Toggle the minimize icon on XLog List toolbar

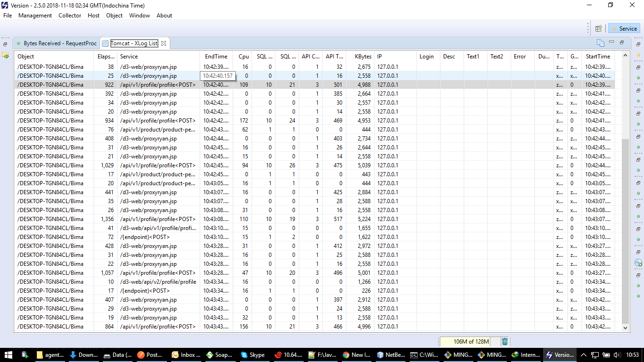pyautogui.click(x=611, y=42)
